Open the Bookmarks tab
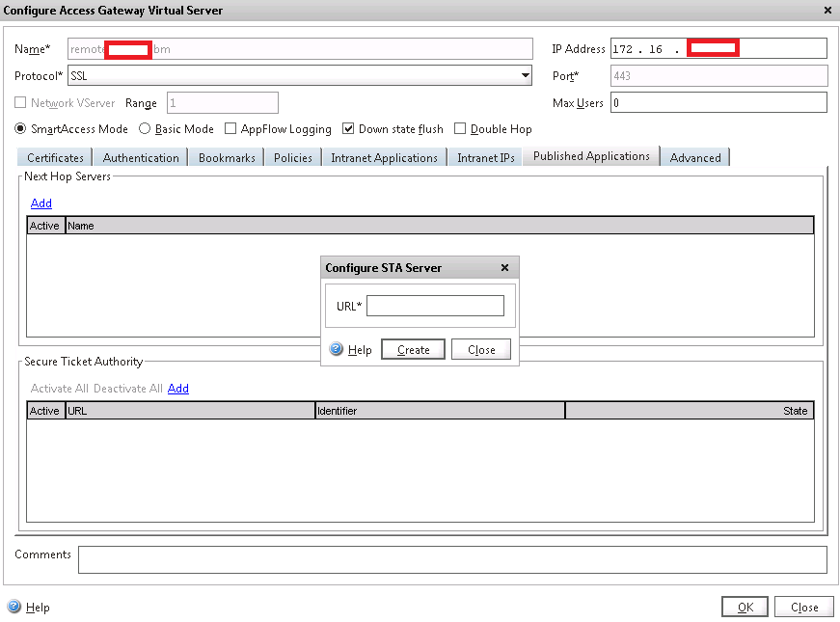This screenshot has height=622, width=840. tap(227, 157)
